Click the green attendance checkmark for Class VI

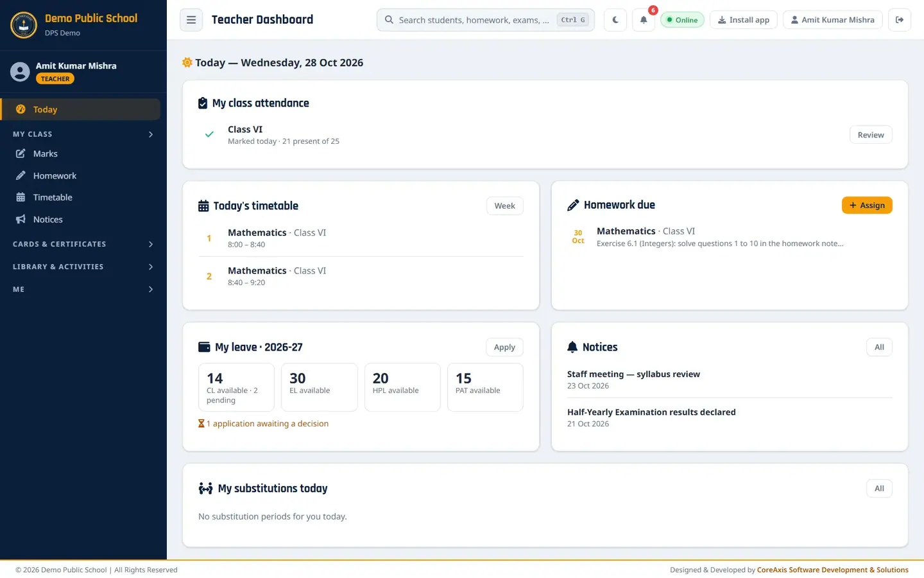(x=209, y=135)
